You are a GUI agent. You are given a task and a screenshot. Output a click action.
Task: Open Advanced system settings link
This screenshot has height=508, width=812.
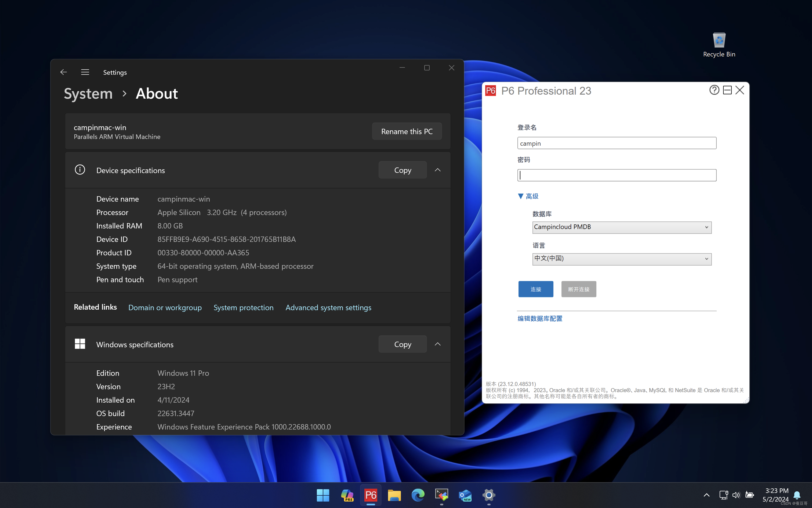[x=328, y=307]
